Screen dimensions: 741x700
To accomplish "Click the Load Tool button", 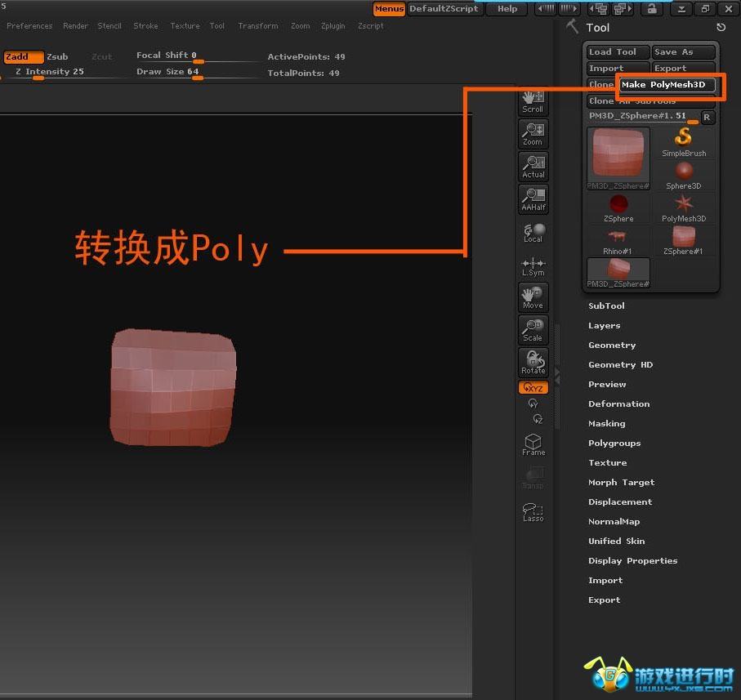I will click(x=618, y=52).
